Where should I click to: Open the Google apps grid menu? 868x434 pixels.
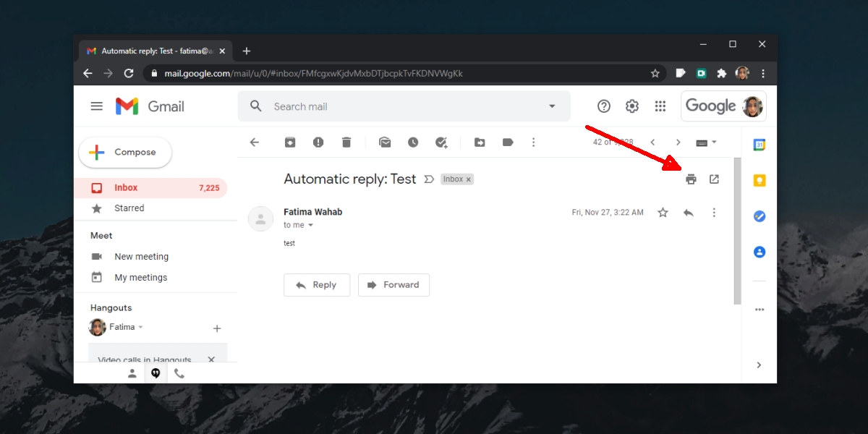(x=660, y=106)
